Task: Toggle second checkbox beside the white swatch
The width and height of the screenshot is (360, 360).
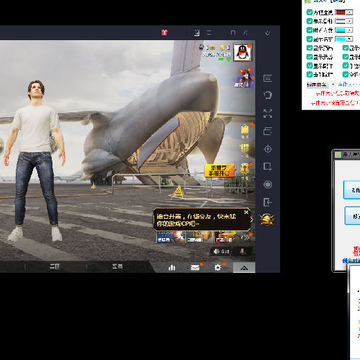Action: [310, 21]
